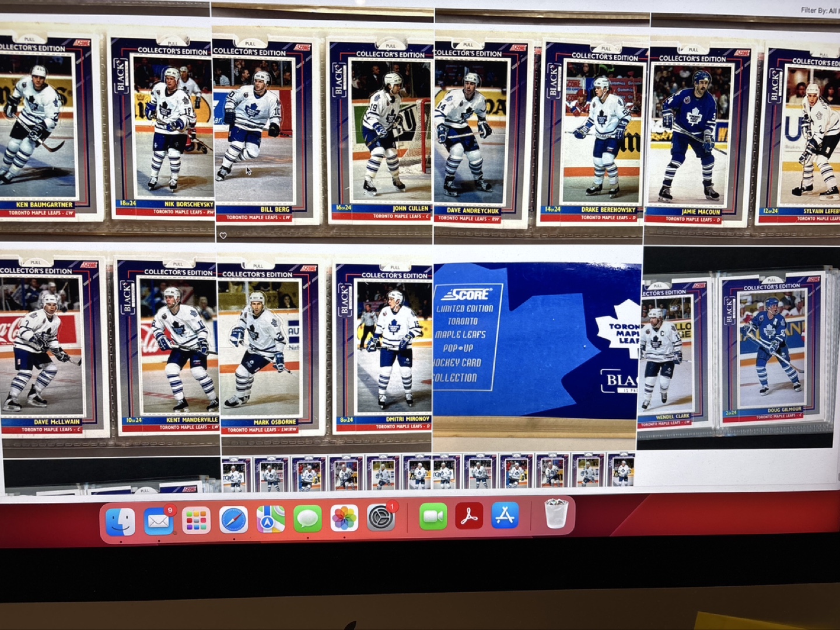Favorite the Bill Berg photo with the heart
This screenshot has height=630, width=840.
coord(223,235)
